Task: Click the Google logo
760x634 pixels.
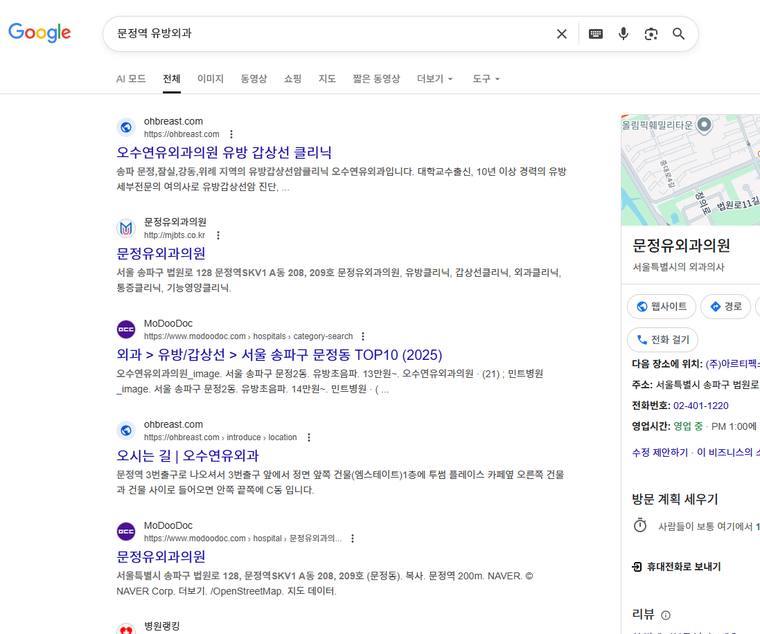Action: point(40,32)
